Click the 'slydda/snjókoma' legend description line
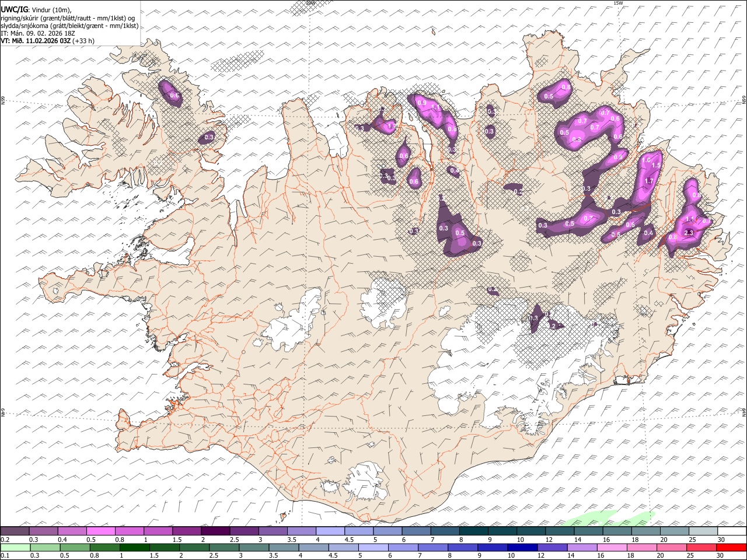The image size is (747, 560). [x=69, y=26]
